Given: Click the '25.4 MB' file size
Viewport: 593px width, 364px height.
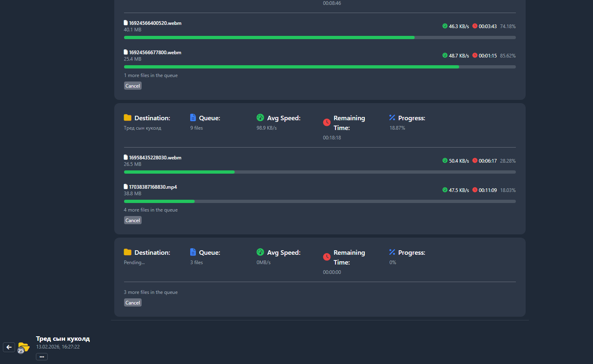Looking at the screenshot, I should (x=133, y=59).
